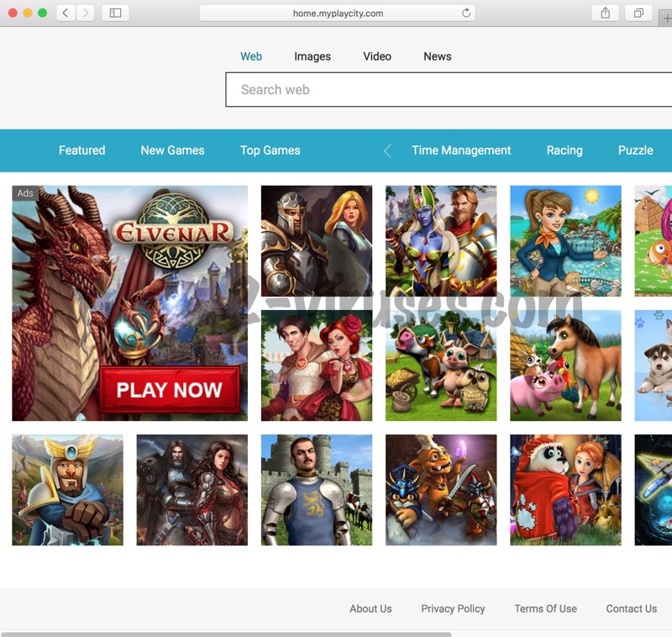The image size is (672, 637).
Task: Reload the home.myplaycity.com page
Action: point(466,13)
